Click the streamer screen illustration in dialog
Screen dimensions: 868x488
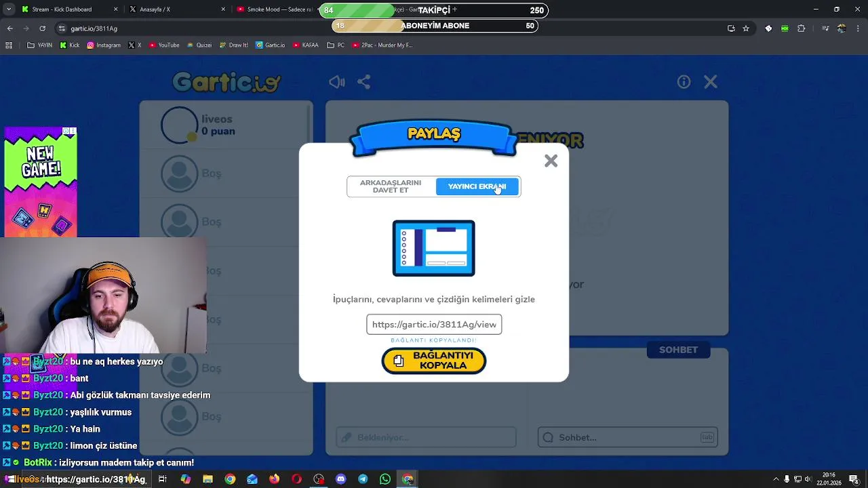point(434,248)
